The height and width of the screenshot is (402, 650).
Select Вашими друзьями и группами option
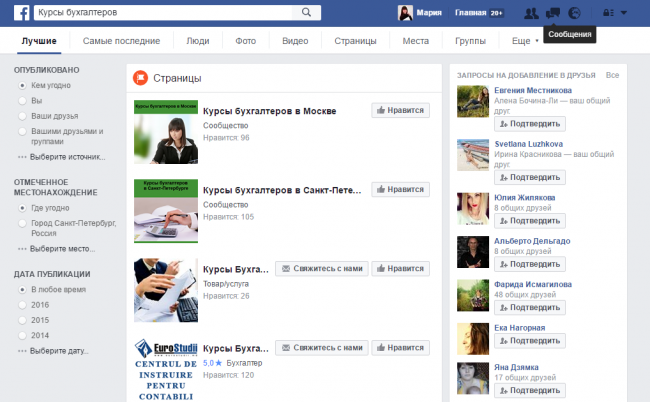[23, 131]
